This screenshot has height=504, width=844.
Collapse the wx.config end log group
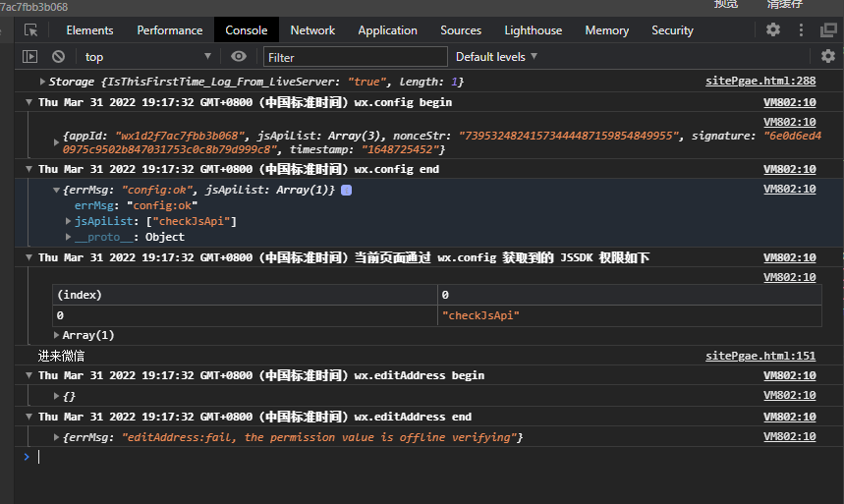pyautogui.click(x=29, y=169)
